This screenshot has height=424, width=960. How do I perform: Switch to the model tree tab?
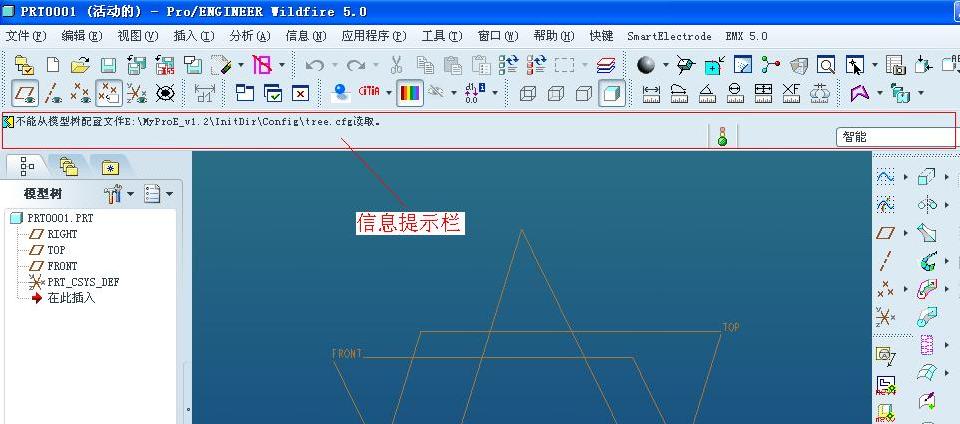click(x=27, y=166)
